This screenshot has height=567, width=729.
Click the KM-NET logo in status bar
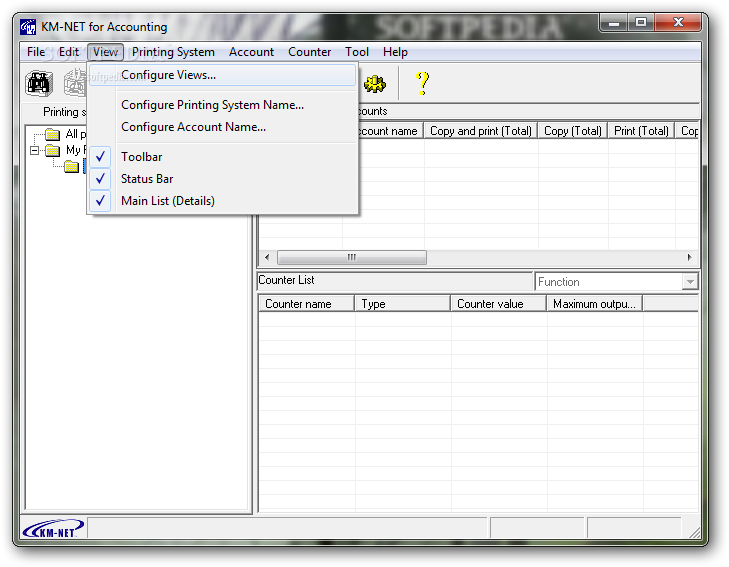pos(53,528)
